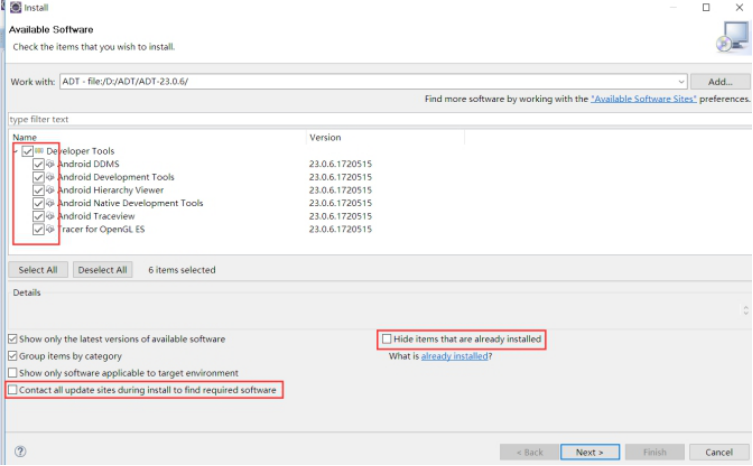Select Android Development Tools row text
This screenshot has width=753, height=466.
[x=116, y=177]
